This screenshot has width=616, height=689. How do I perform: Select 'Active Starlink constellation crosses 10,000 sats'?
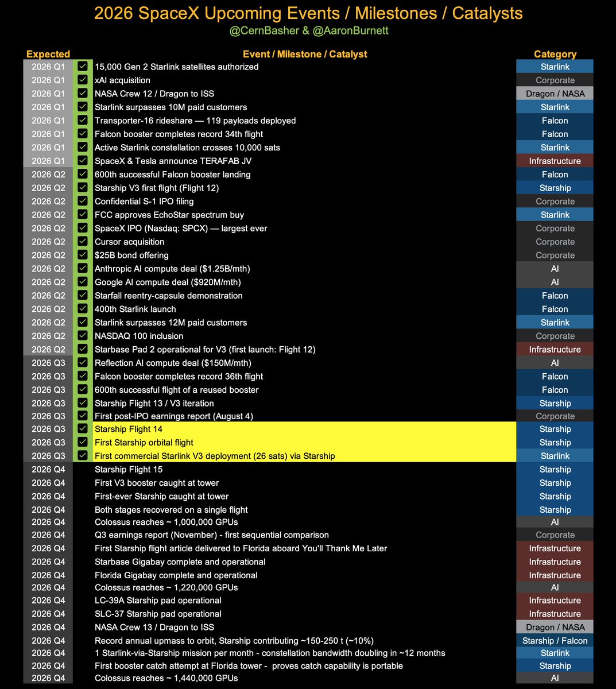[188, 148]
